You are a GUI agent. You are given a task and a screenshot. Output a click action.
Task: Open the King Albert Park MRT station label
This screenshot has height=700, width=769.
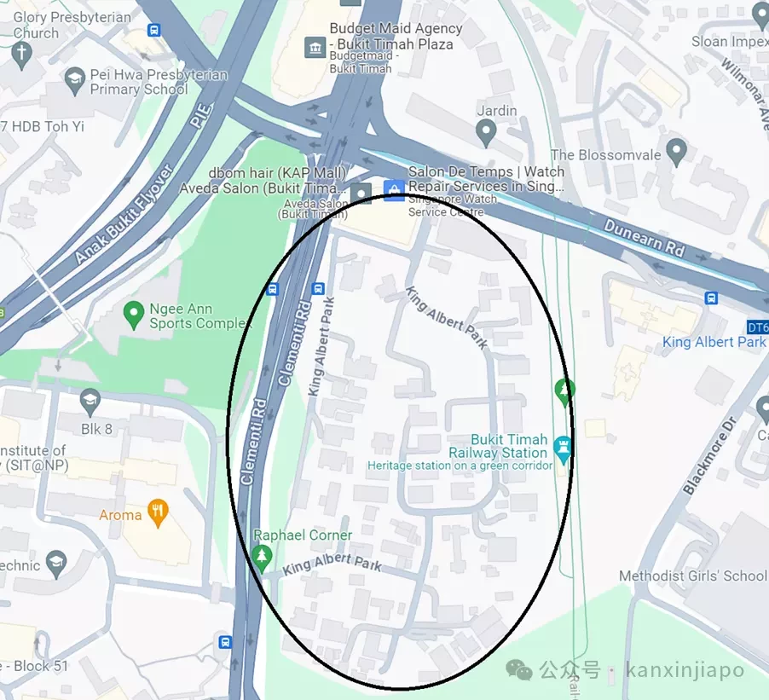tap(714, 342)
